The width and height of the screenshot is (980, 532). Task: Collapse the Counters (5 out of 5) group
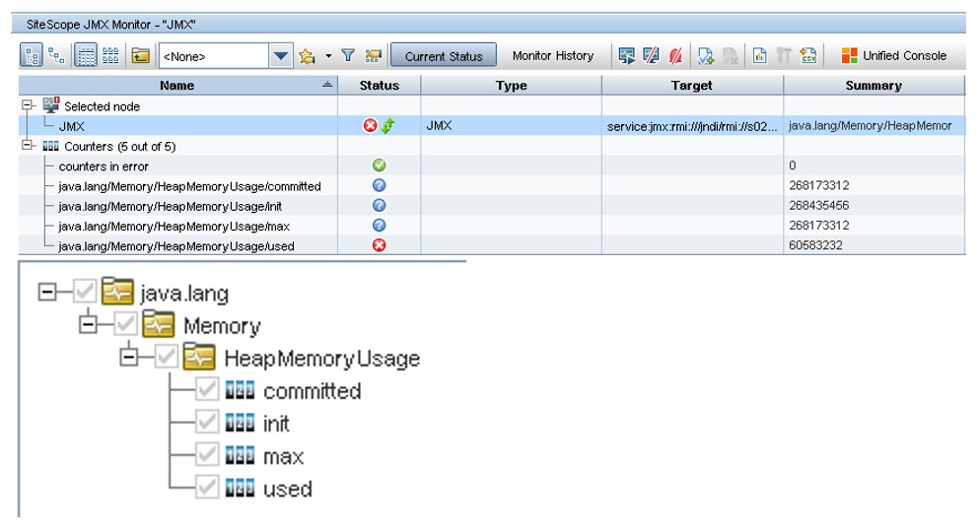click(x=27, y=146)
